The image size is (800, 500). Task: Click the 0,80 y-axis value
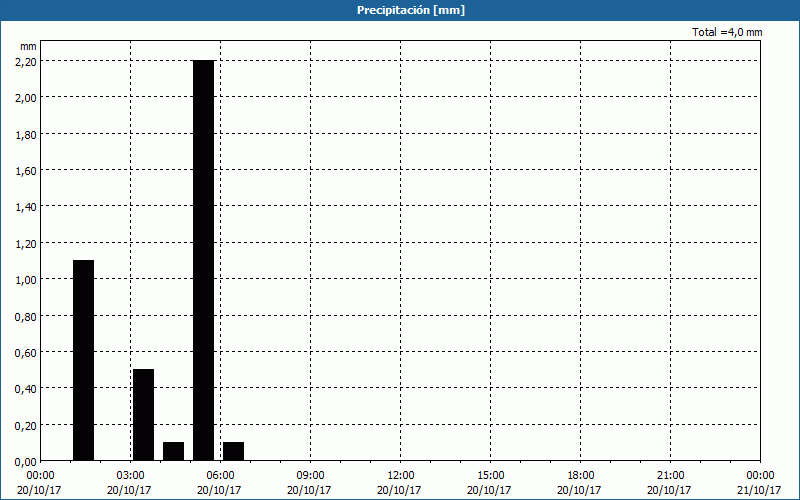(x=26, y=316)
